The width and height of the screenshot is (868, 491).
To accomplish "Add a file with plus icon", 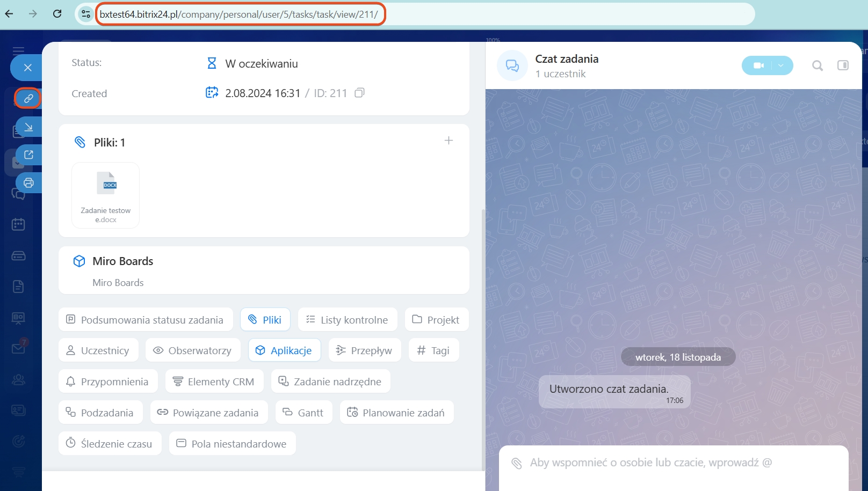I will [x=449, y=141].
